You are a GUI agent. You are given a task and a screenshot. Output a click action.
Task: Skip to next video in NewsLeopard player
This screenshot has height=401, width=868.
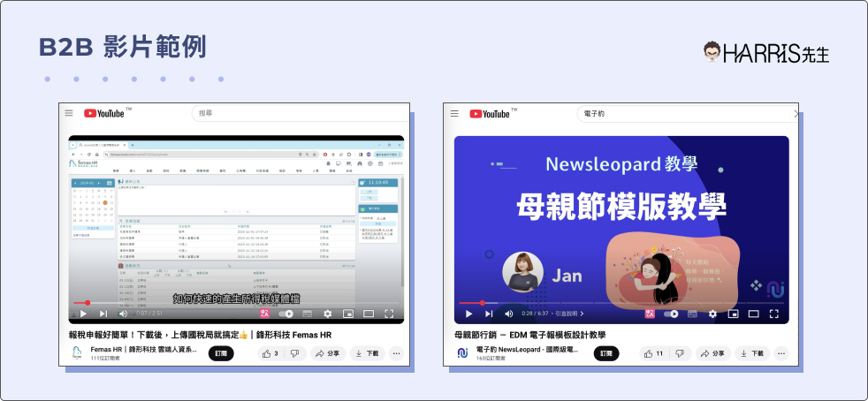(489, 314)
